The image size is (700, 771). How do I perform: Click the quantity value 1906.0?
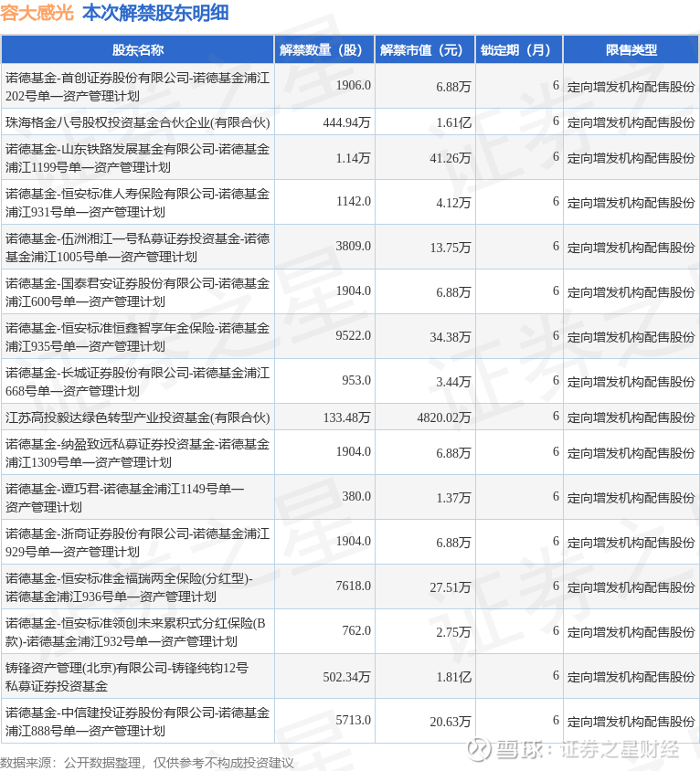click(353, 85)
